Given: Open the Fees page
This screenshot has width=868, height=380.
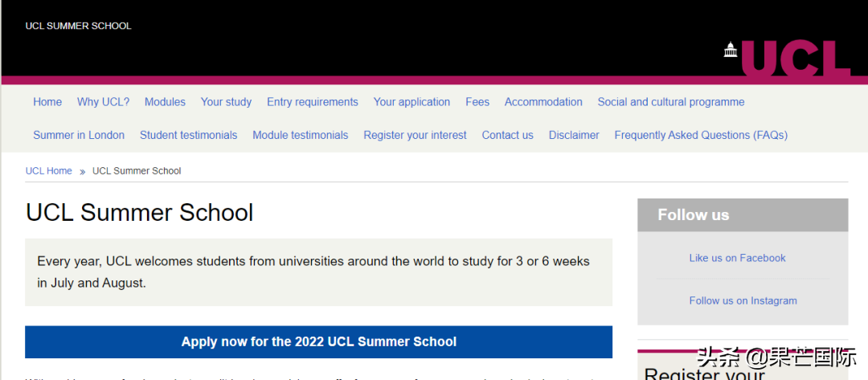Looking at the screenshot, I should pos(477,102).
